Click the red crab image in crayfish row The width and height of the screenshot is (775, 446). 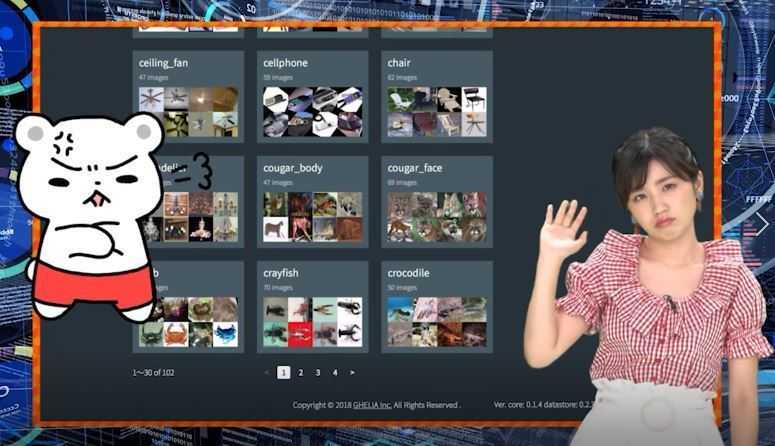pos(300,334)
